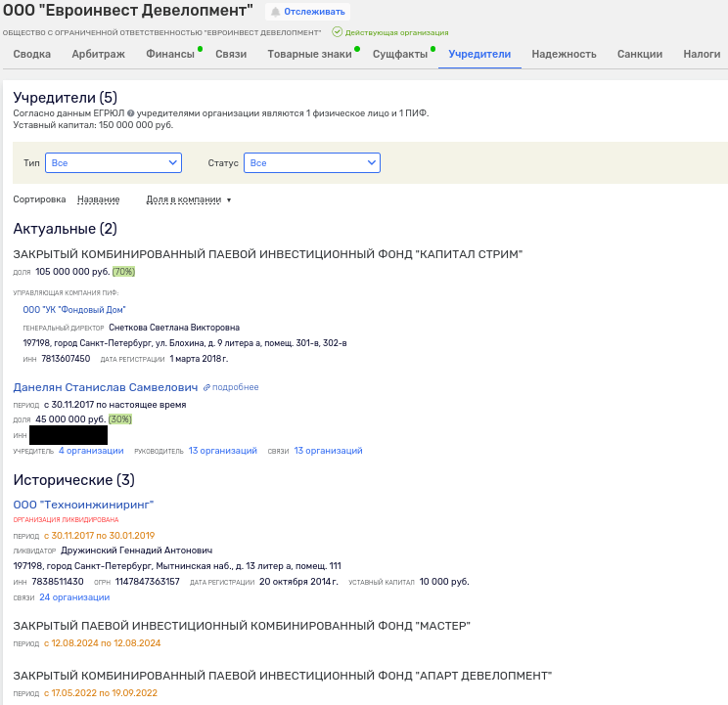The width and height of the screenshot is (728, 705).
Task: Open the Надежность tab
Action: coord(565,54)
